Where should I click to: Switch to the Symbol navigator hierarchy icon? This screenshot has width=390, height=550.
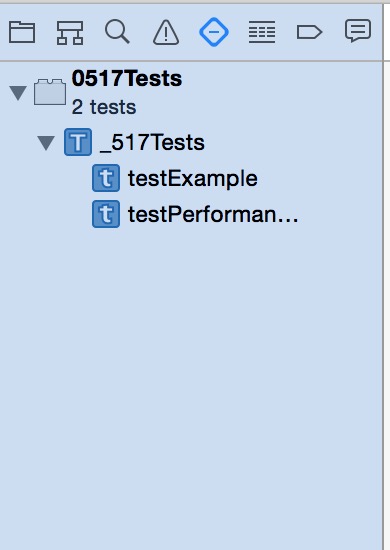click(70, 33)
